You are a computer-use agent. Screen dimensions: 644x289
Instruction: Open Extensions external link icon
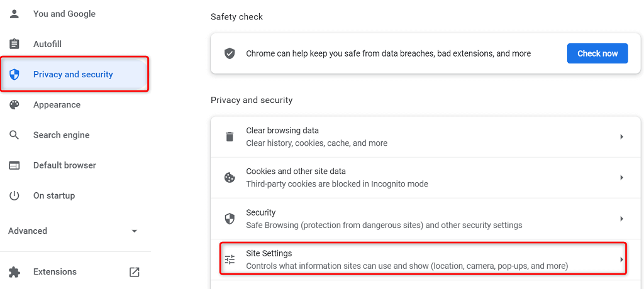pyautogui.click(x=134, y=272)
